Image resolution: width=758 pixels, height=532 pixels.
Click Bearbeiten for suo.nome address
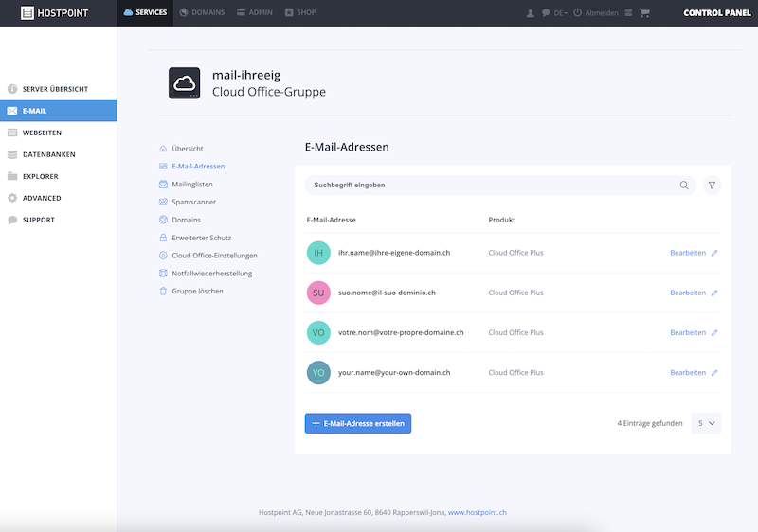688,293
